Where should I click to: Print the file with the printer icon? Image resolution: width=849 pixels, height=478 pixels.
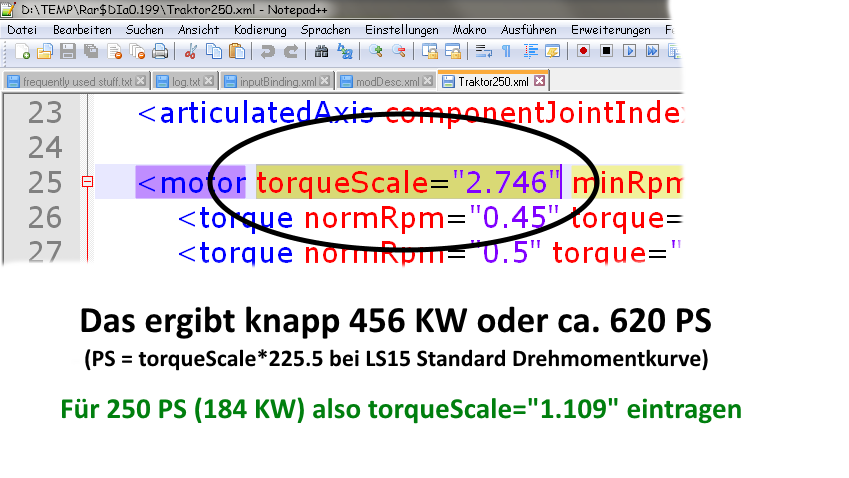160,51
